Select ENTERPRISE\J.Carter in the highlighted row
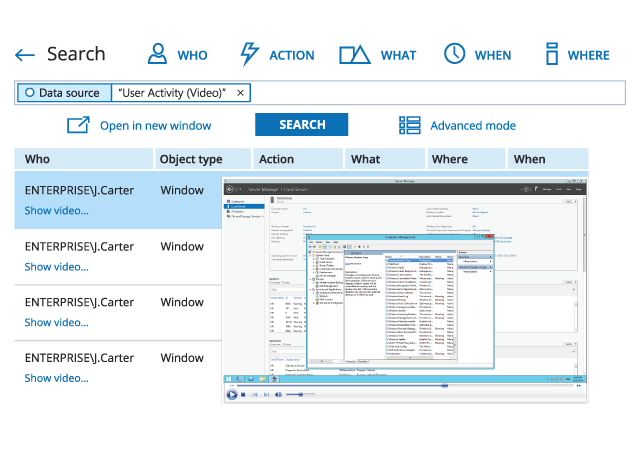 [79, 190]
